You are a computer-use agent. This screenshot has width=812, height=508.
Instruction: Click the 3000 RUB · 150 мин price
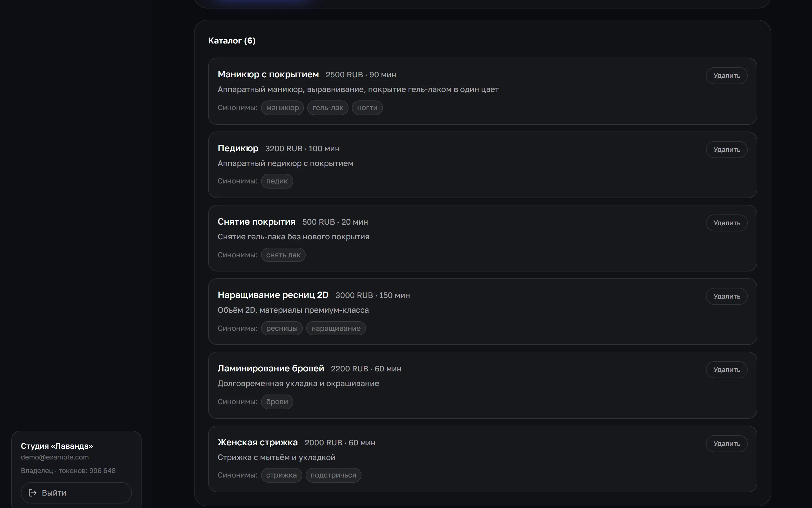pyautogui.click(x=372, y=295)
